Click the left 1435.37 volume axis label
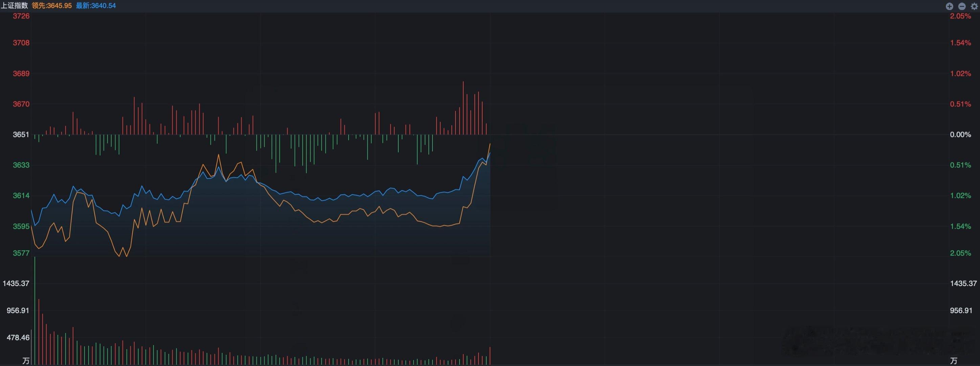The width and height of the screenshot is (980, 366). [x=16, y=283]
